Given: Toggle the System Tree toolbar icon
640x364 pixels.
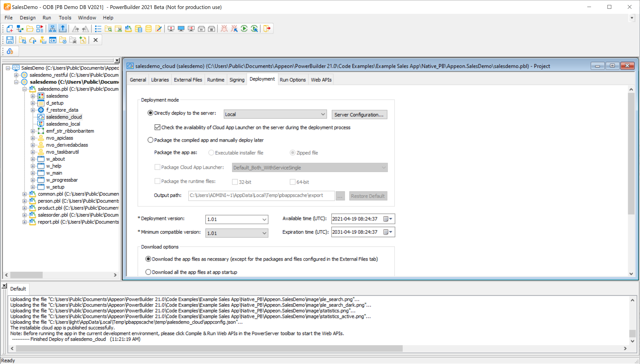Looking at the screenshot, I should point(52,28).
